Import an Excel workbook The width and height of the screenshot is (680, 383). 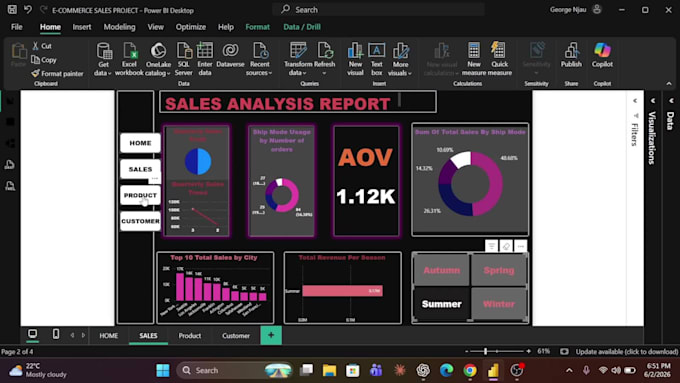129,60
